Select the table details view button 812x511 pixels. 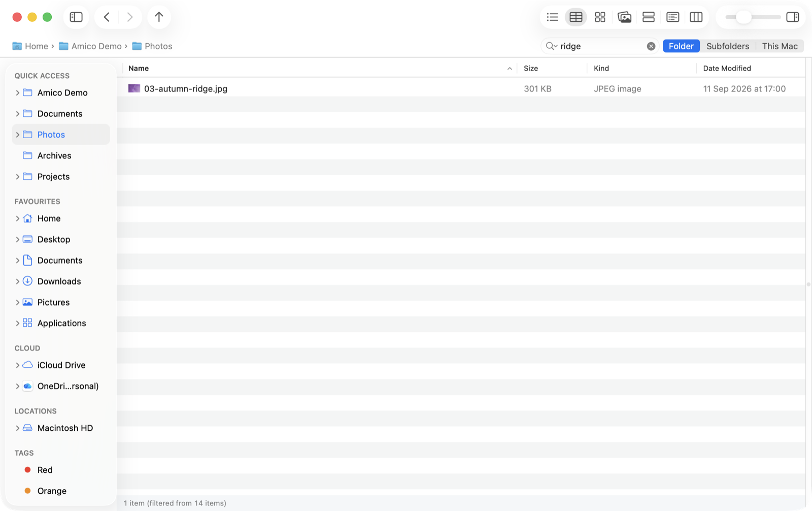pyautogui.click(x=576, y=17)
